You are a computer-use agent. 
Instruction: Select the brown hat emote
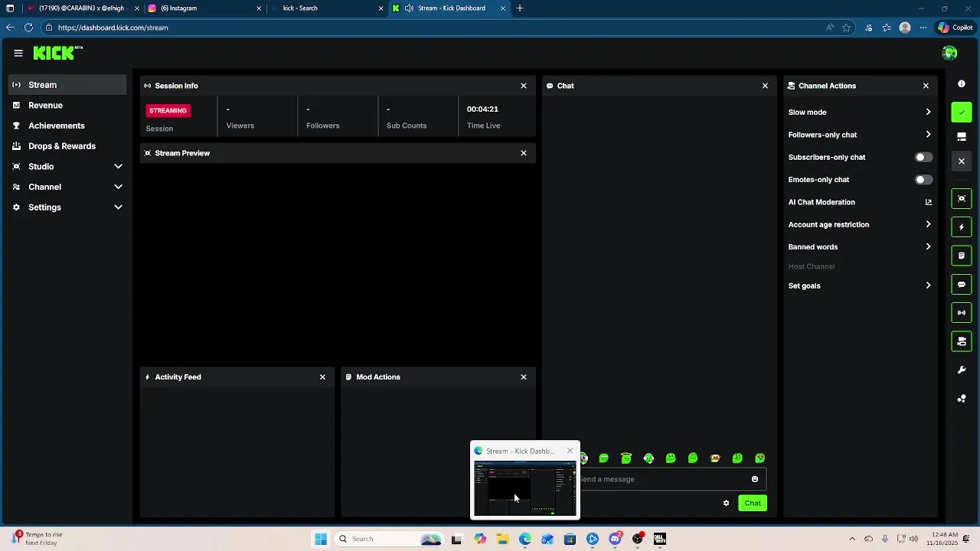[715, 458]
